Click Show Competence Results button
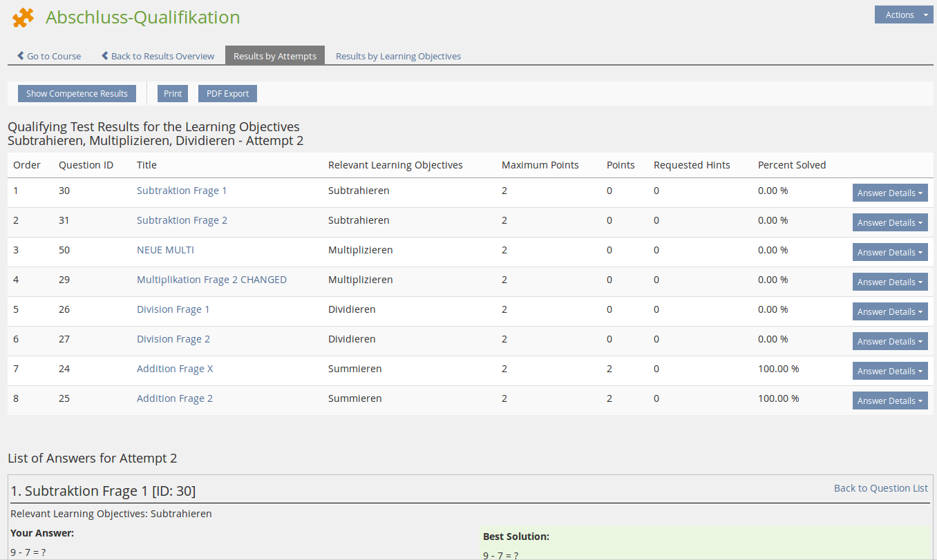 point(77,93)
